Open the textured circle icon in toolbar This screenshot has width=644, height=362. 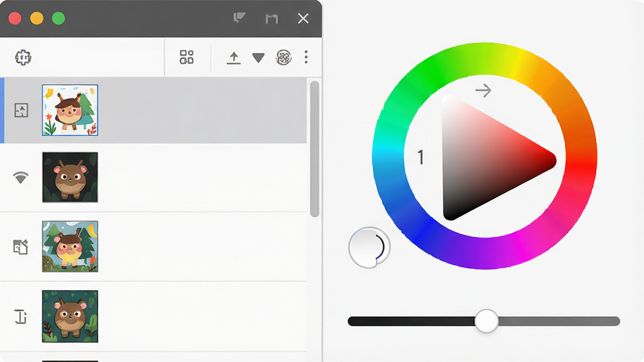[284, 57]
